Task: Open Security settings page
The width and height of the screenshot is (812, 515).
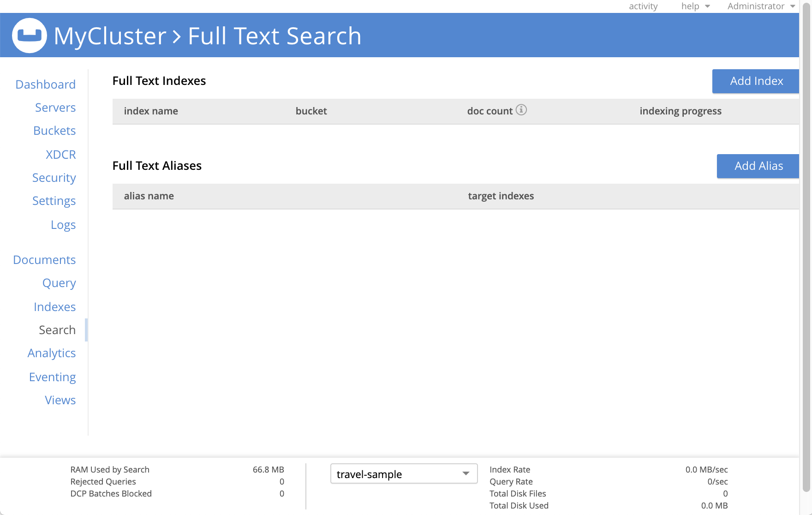Action: (54, 178)
